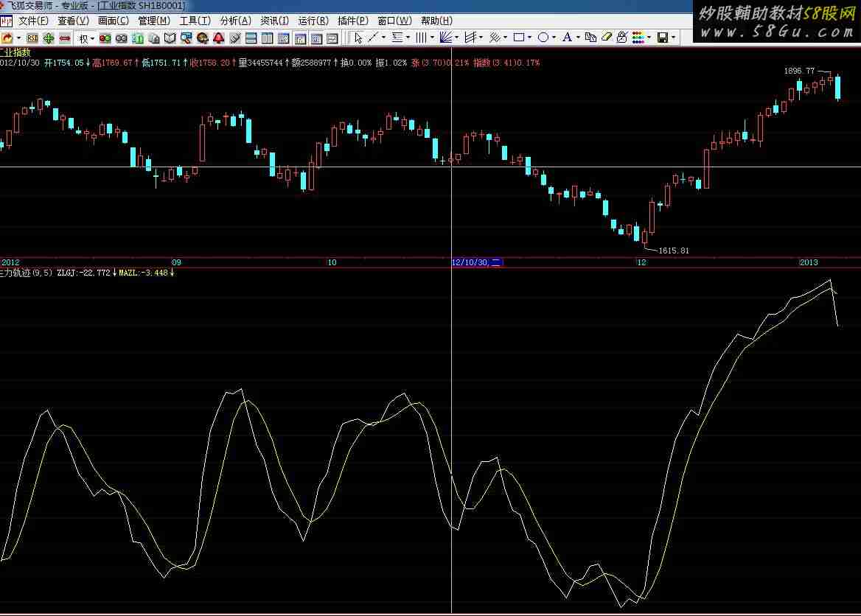Click the 12/10/30 date marker on timeline
This screenshot has width=861, height=616.
coord(476,262)
